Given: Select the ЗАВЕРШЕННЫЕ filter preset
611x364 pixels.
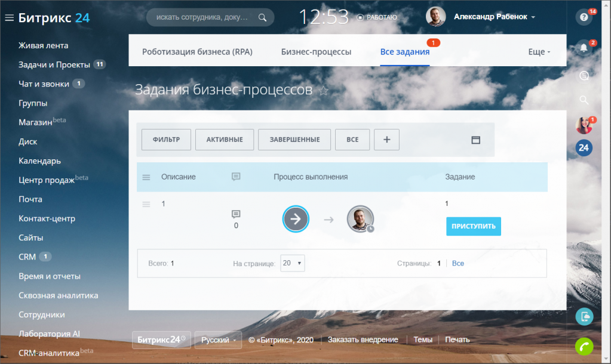Looking at the screenshot, I should (x=294, y=140).
